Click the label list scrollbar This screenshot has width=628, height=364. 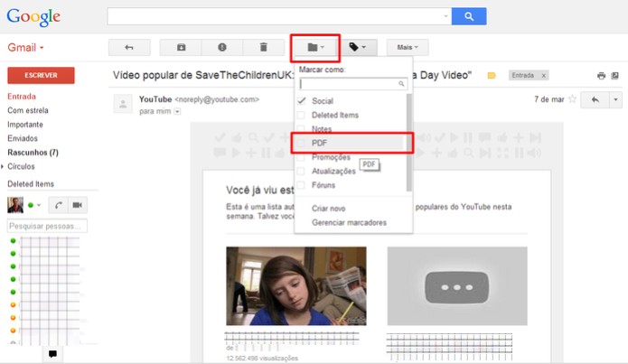tap(408, 143)
